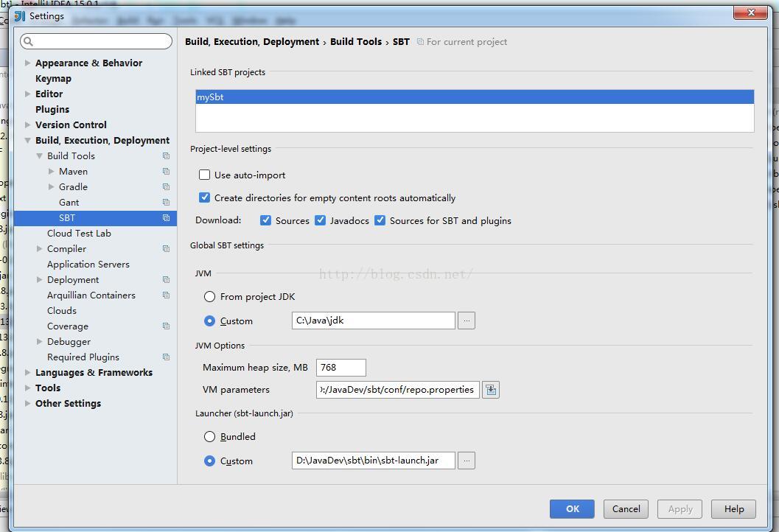
Task: Click the project icon beside Required Plugins
Action: tap(166, 357)
